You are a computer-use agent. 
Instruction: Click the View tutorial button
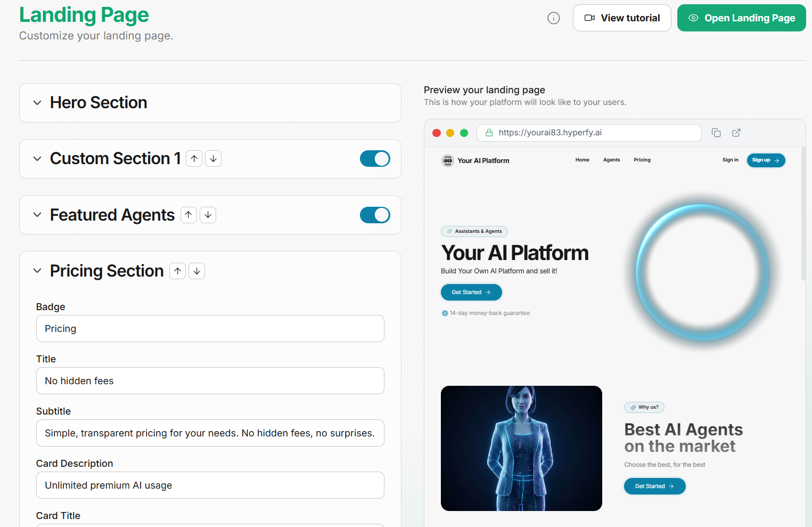point(622,18)
